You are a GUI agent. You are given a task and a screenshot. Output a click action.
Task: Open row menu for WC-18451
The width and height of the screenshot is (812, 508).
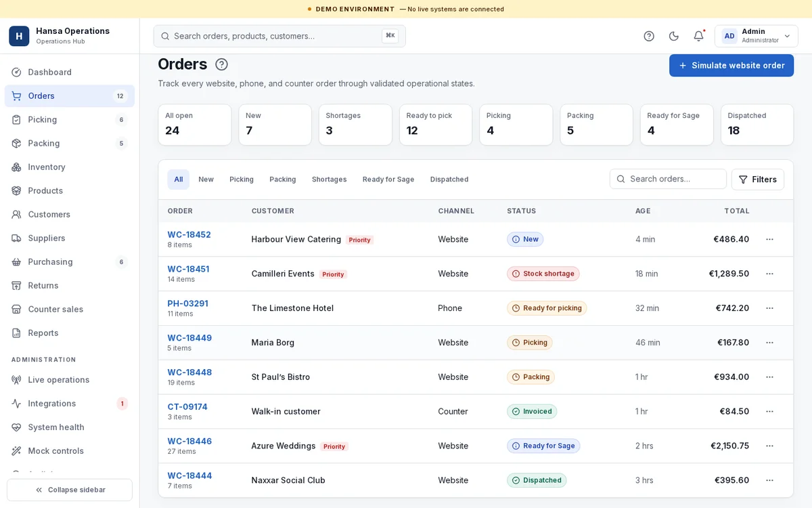pyautogui.click(x=769, y=274)
